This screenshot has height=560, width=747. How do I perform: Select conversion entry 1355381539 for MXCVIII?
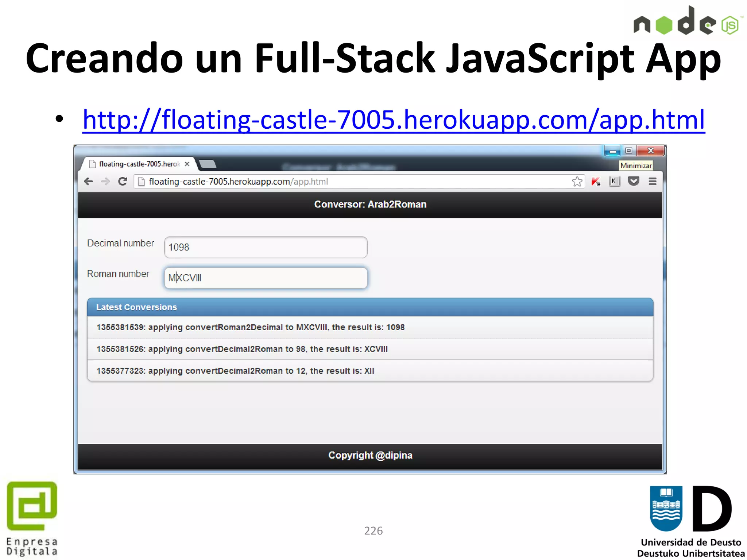370,327
